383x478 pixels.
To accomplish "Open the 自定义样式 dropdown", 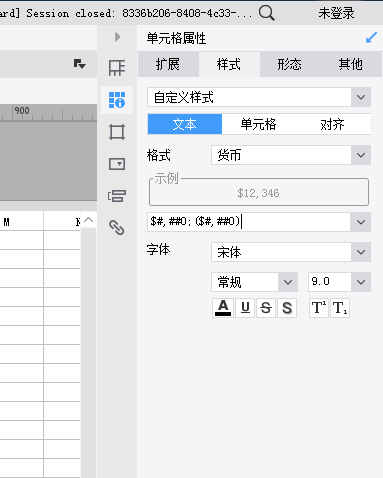I will (x=259, y=97).
